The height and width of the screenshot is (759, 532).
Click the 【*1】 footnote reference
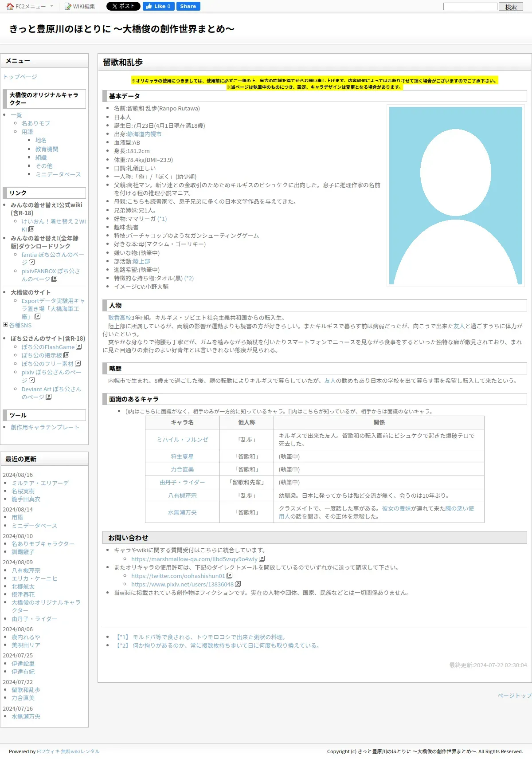tap(122, 637)
